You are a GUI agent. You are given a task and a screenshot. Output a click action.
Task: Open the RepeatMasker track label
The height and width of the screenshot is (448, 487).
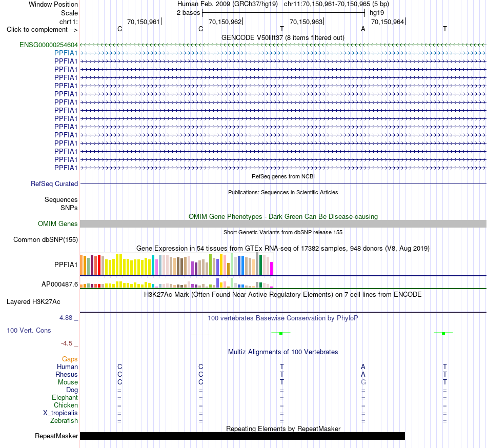tap(56, 436)
